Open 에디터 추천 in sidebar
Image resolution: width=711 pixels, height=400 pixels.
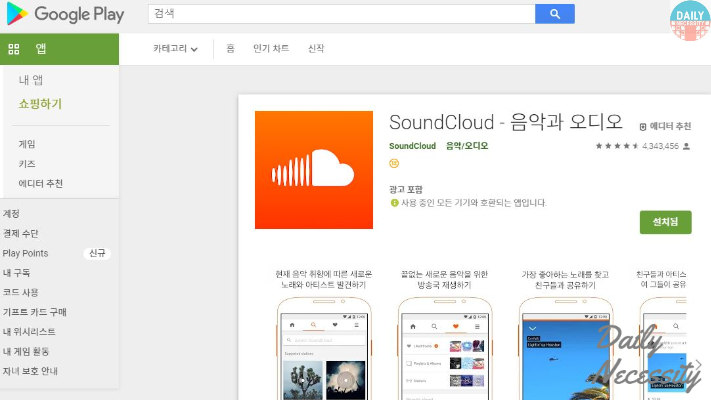tap(40, 183)
